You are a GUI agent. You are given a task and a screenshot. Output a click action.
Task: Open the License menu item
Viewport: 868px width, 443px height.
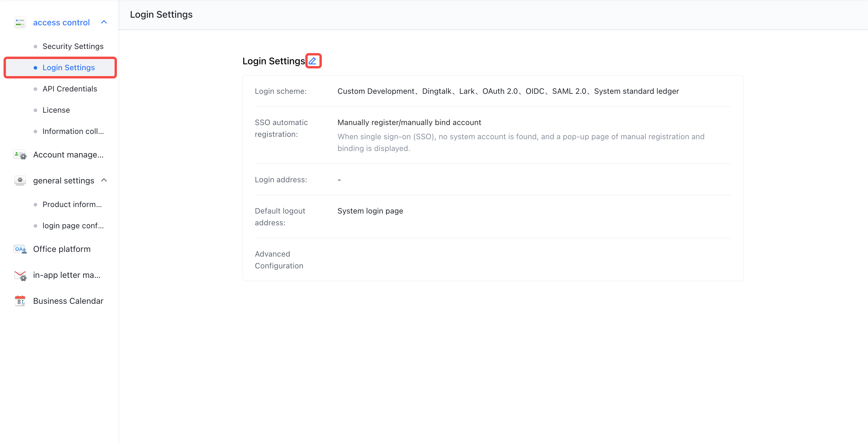(x=56, y=110)
